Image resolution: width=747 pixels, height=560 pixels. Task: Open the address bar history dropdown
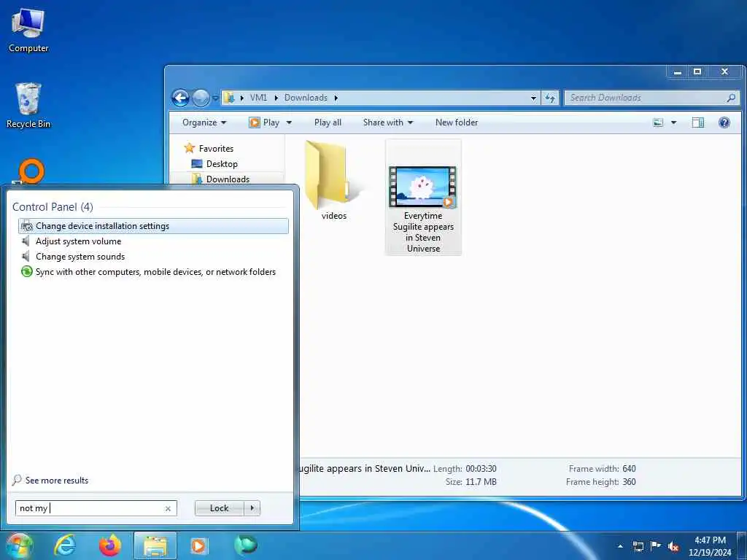pos(533,98)
